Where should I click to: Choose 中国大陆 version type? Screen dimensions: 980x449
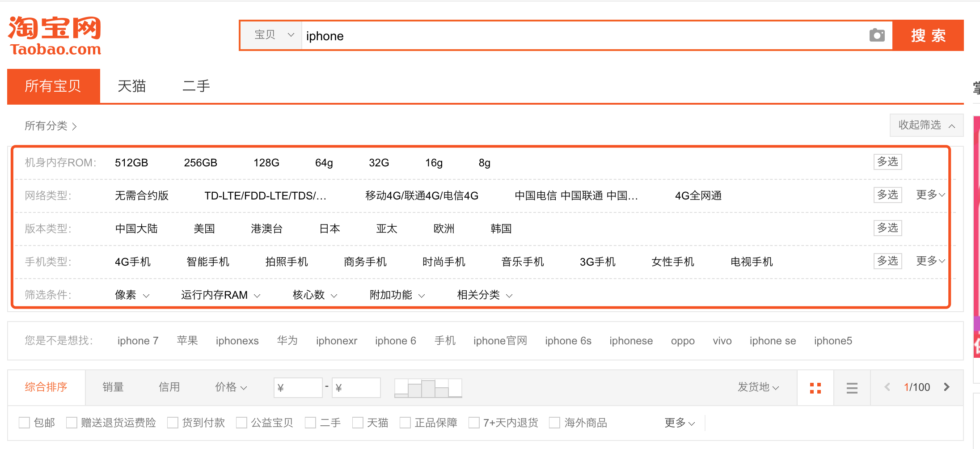click(136, 229)
